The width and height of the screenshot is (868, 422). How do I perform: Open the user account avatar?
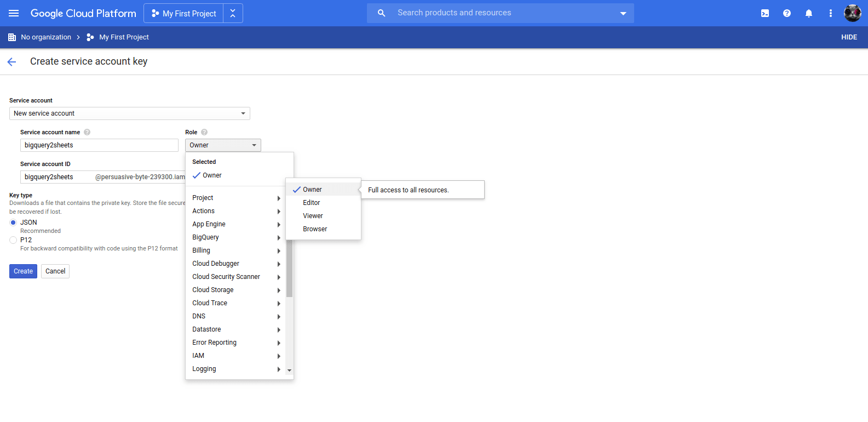tap(853, 13)
